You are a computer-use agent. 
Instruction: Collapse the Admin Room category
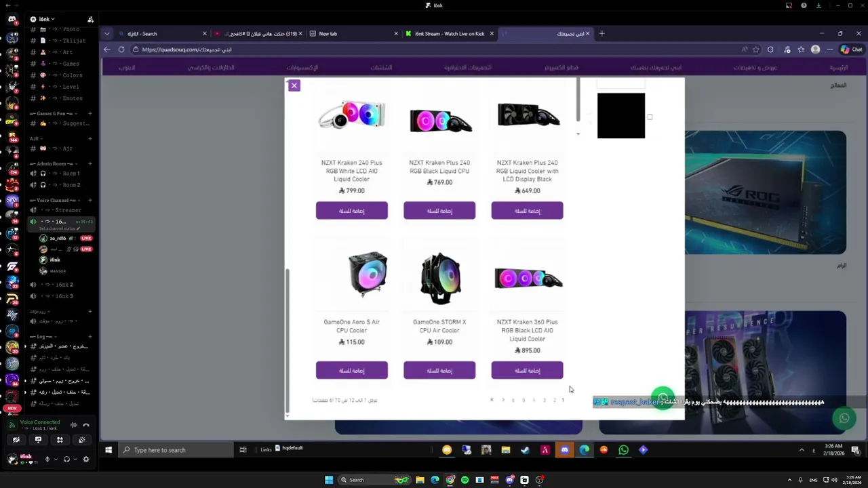[53, 163]
